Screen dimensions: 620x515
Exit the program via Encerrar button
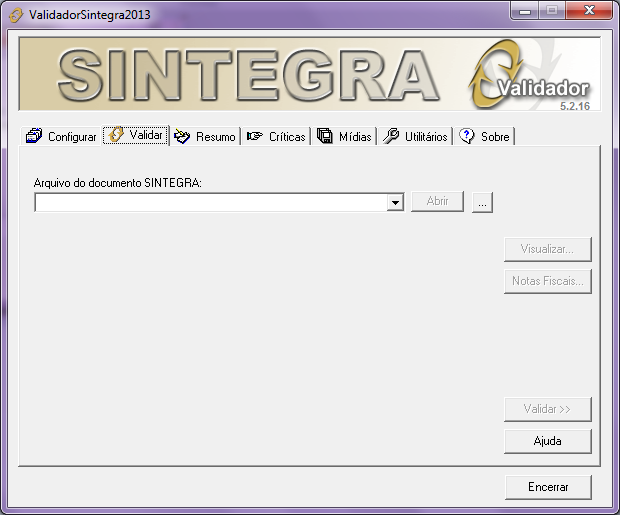tap(547, 487)
